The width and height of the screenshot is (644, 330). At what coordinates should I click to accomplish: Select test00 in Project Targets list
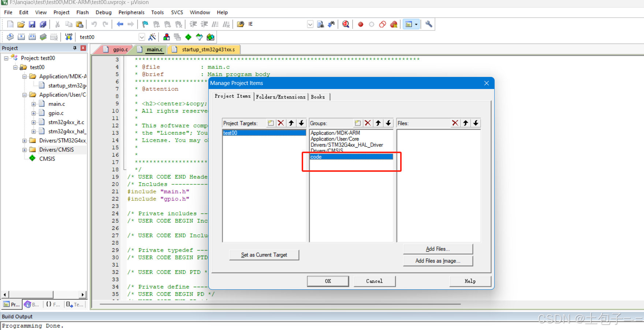pyautogui.click(x=264, y=133)
